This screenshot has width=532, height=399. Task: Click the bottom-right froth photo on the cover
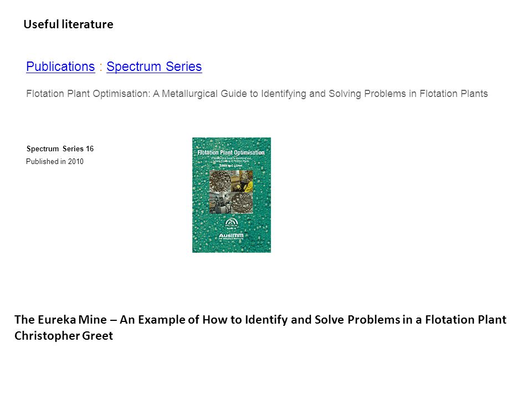tap(242, 203)
